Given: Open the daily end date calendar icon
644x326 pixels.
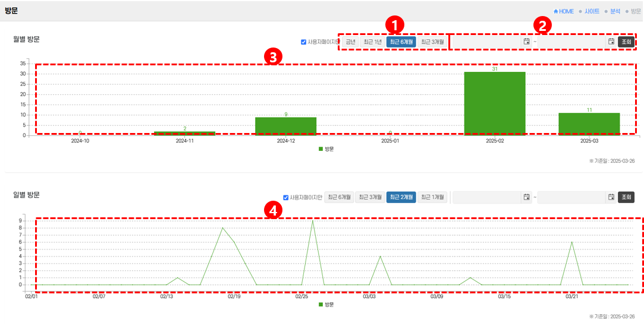Looking at the screenshot, I should (611, 197).
